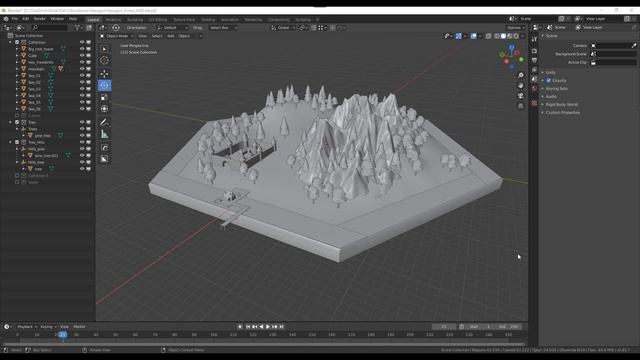Viewport: 640px width, 360px height.
Task: Select the Add Cube tool
Action: [104, 148]
